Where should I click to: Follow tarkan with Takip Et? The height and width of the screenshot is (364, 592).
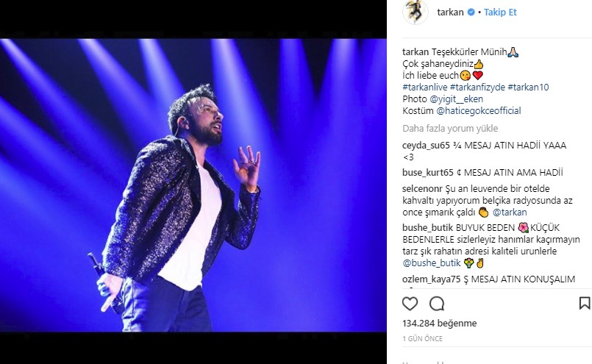pos(500,13)
